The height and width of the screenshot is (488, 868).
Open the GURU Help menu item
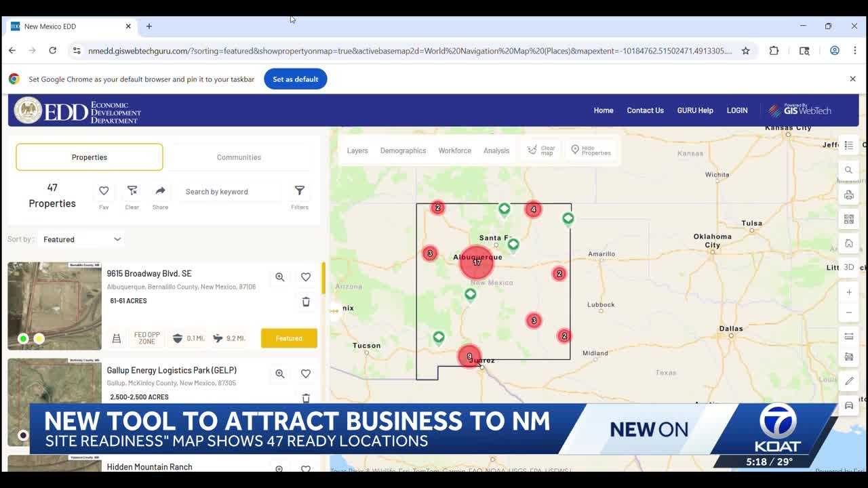695,110
